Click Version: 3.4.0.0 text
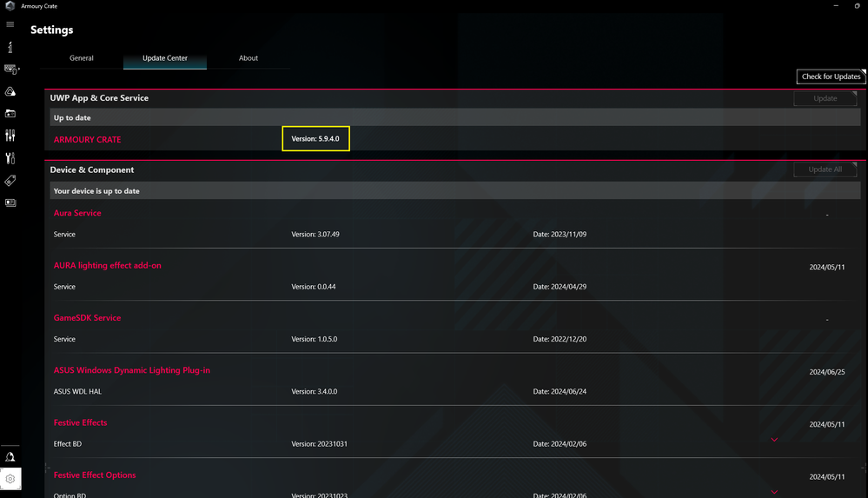Viewport: 868px width, 498px height. (x=315, y=392)
